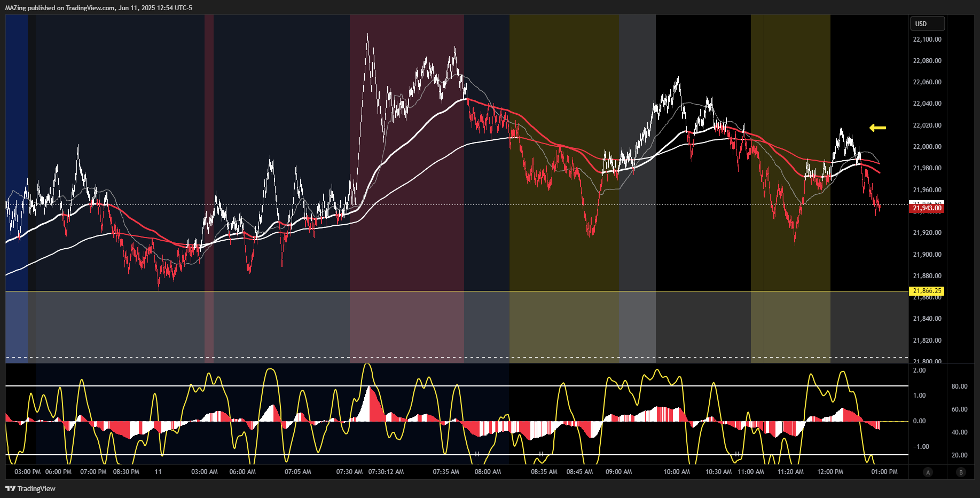Viewport: 980px width, 498px height.
Task: Click the 10:30 AM time axis label
Action: click(718, 472)
